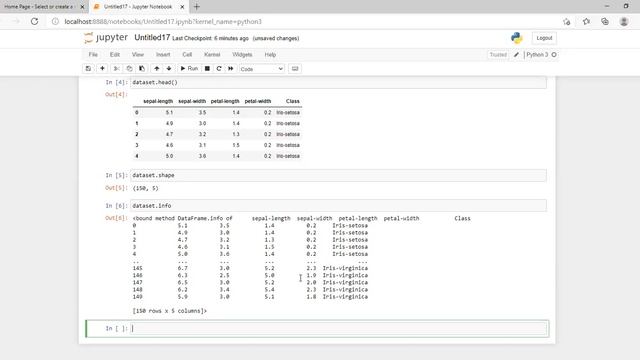The image size is (640, 360).
Task: Click the Trusted notebook indicator
Action: pyautogui.click(x=498, y=55)
